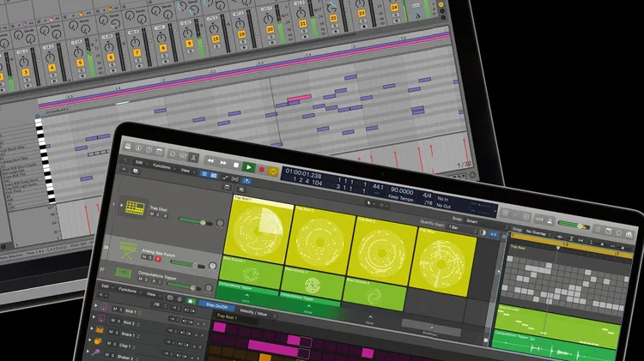Viewport: 644px width, 361px height.
Task: Toggle the blue Catch playhead button
Action: pyautogui.click(x=246, y=180)
